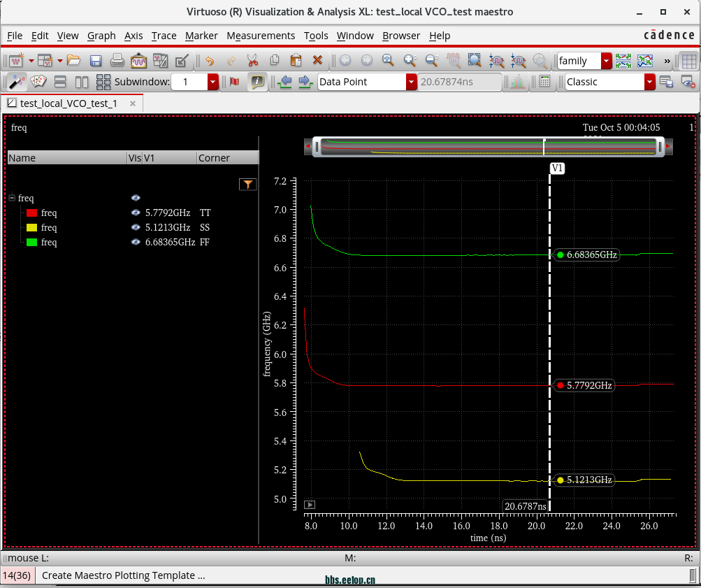701x588 pixels.
Task: Select the grid subwindow layout icon
Action: [x=103, y=82]
